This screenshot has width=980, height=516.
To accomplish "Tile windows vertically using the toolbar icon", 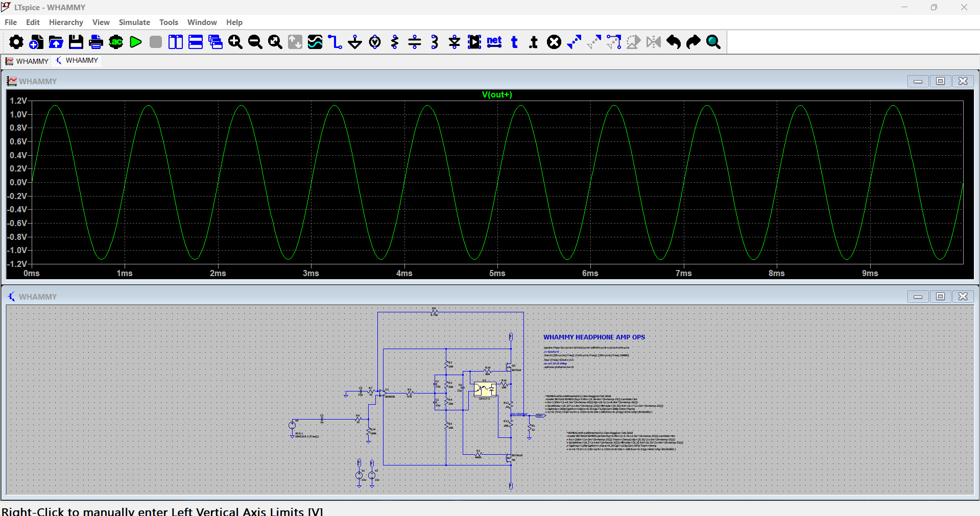I will coord(176,42).
